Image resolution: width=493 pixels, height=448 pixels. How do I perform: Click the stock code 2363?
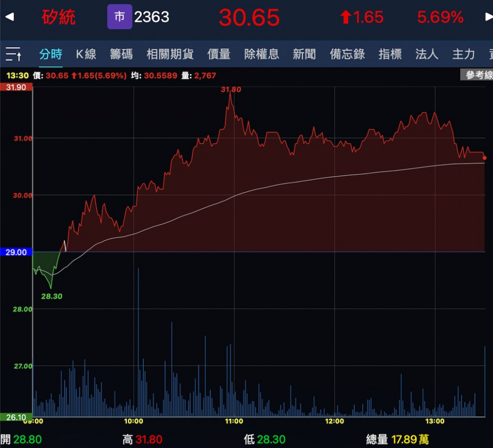pyautogui.click(x=152, y=17)
